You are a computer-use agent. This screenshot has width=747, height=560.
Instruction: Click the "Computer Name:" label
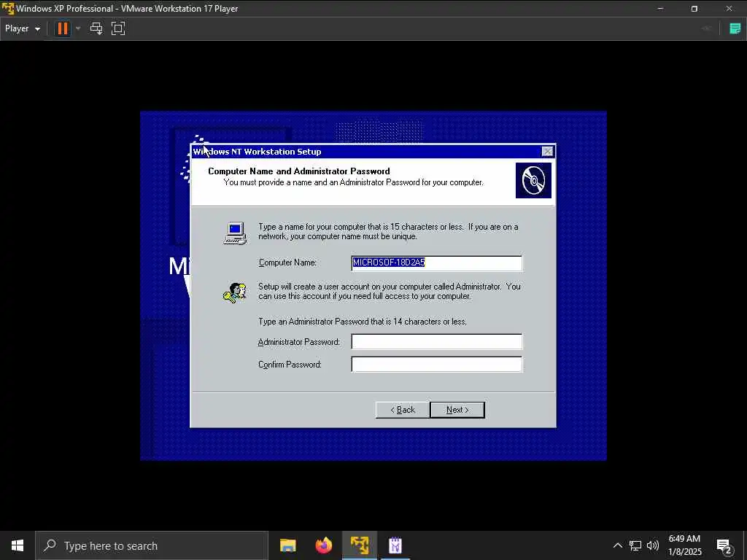pos(287,262)
